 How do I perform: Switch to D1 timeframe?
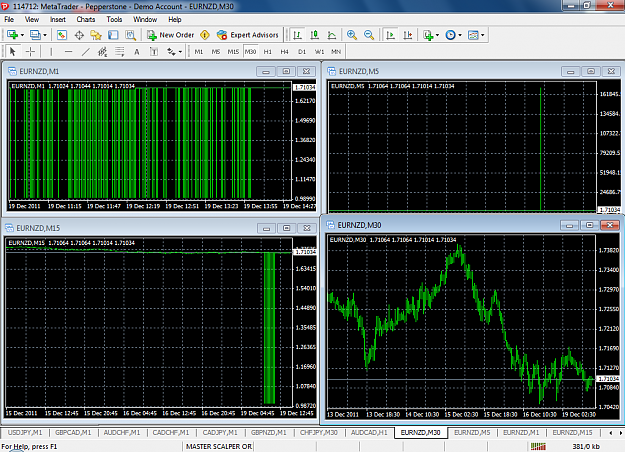click(302, 51)
